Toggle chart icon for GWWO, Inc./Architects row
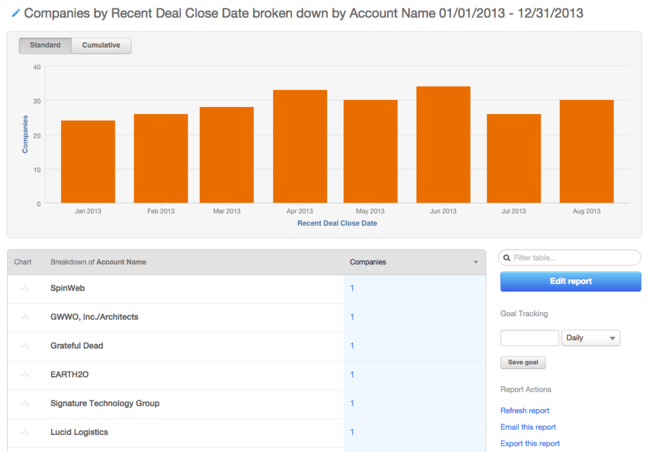Screen dimensions: 649x452 (25, 317)
